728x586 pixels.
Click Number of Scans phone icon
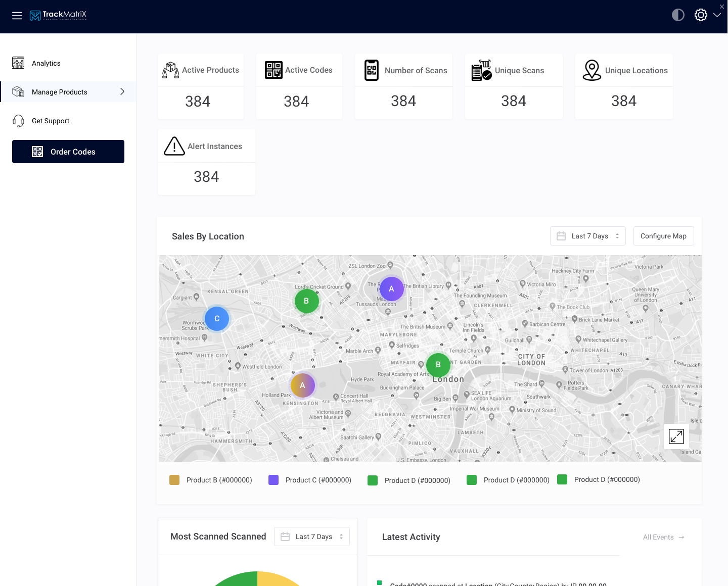tap(372, 70)
